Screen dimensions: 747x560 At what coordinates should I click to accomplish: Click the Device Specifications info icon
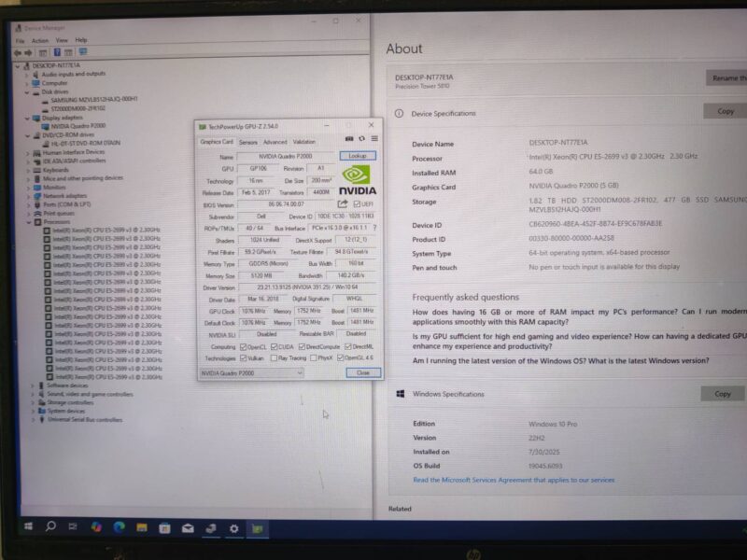(399, 113)
